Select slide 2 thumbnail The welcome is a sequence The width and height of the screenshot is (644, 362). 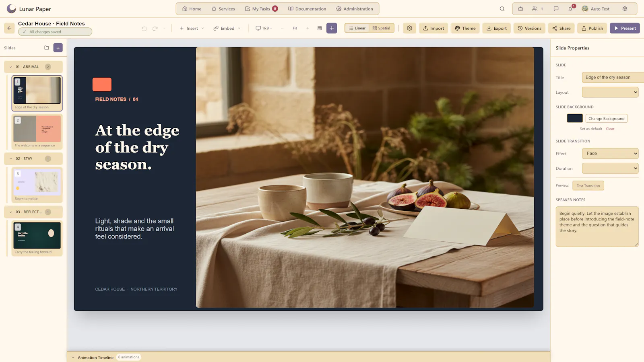click(x=37, y=132)
